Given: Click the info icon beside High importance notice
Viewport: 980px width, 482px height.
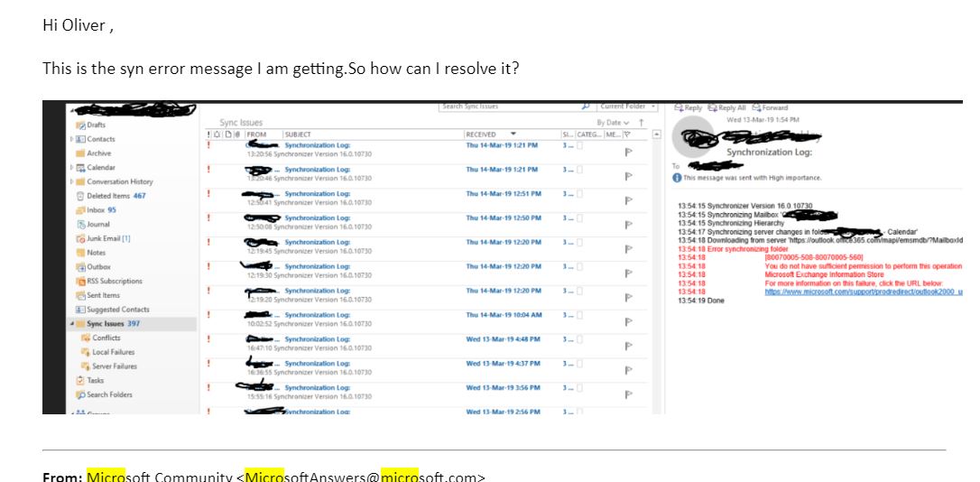Looking at the screenshot, I should click(x=677, y=178).
